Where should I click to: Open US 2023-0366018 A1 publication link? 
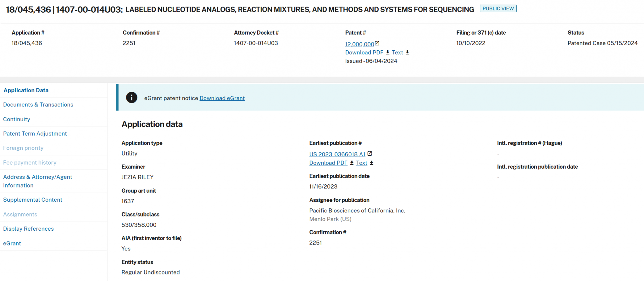[x=337, y=154]
